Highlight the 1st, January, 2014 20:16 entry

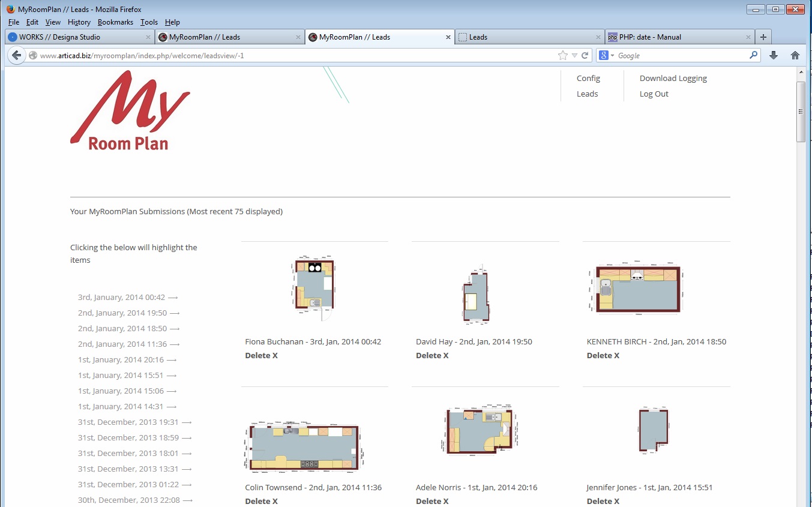tap(127, 359)
